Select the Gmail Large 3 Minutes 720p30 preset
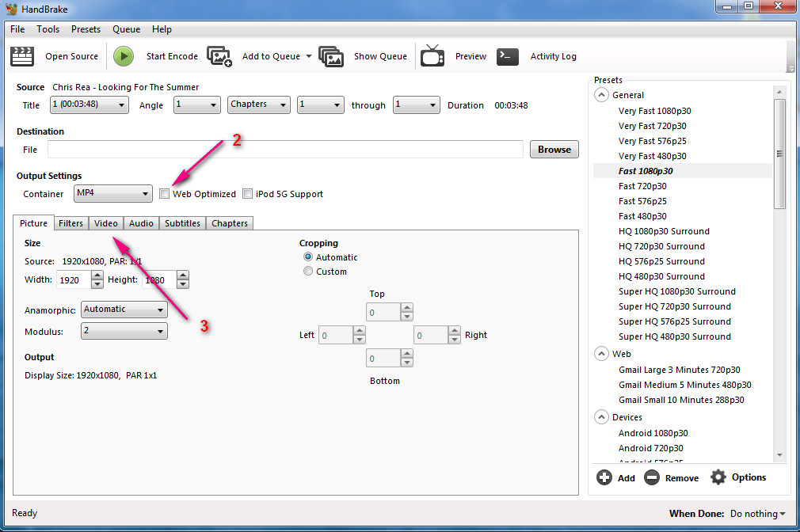Viewport: 800px width, 532px height. point(679,370)
